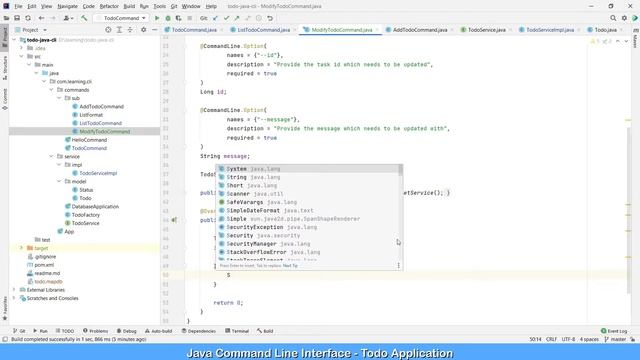Select DatabaseApplication in project tree
Viewport: 640px width, 360px height.
(x=95, y=207)
